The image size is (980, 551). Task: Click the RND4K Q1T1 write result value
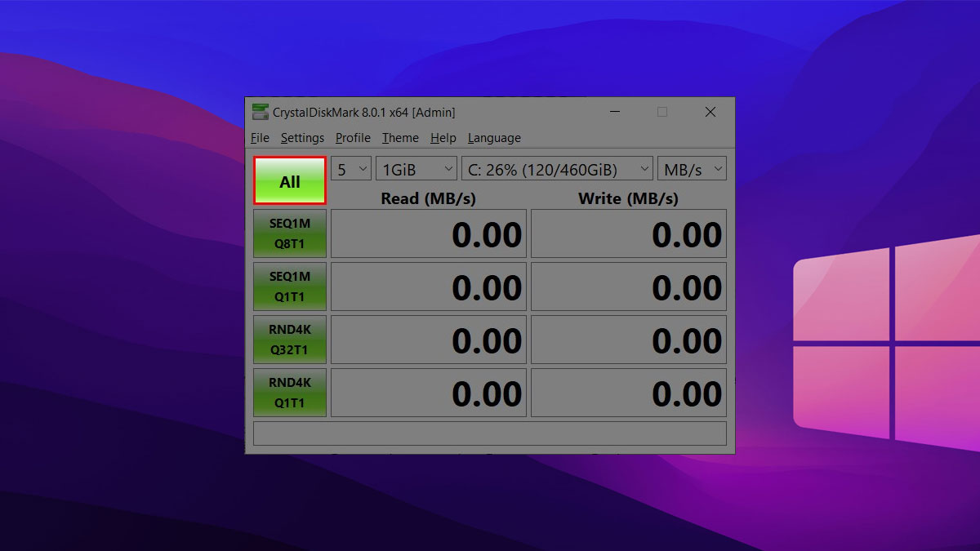point(629,393)
